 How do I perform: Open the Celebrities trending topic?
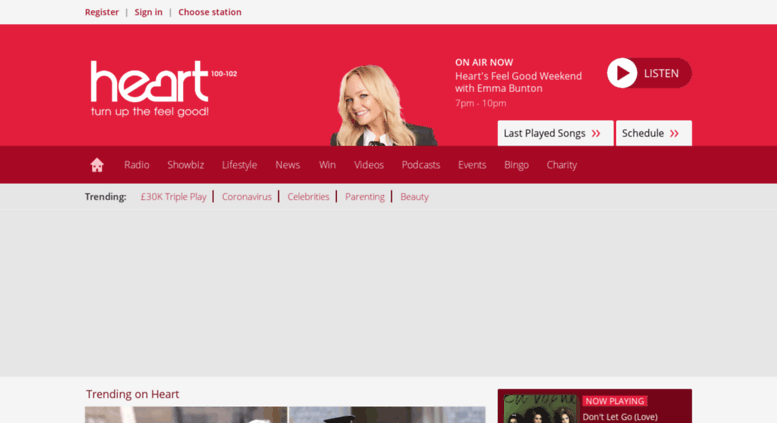pos(308,197)
